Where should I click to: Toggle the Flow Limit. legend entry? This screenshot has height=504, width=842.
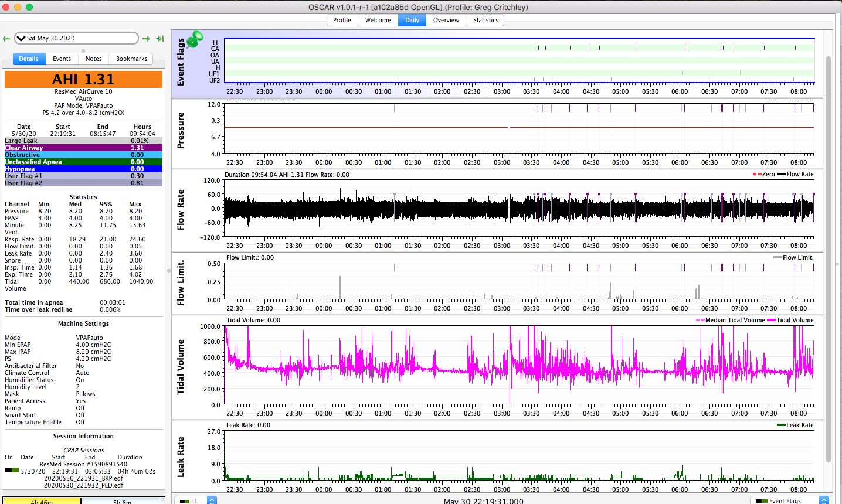pyautogui.click(x=793, y=257)
